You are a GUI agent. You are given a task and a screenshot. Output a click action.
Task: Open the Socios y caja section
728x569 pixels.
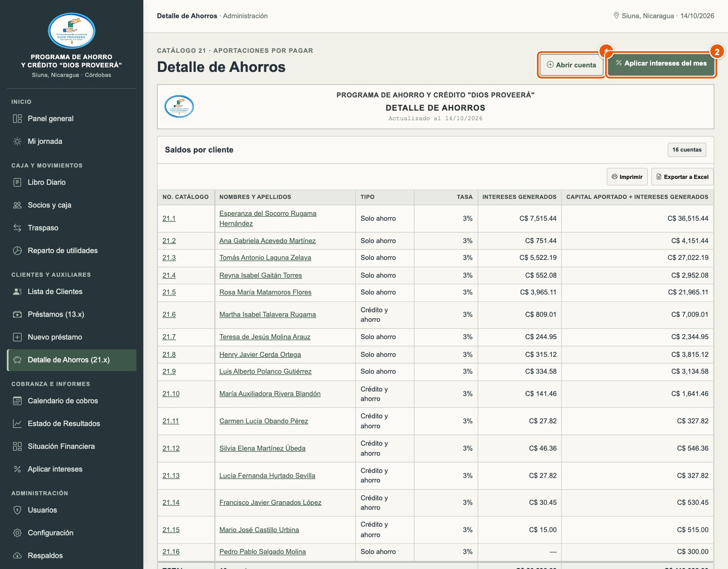tap(72, 205)
